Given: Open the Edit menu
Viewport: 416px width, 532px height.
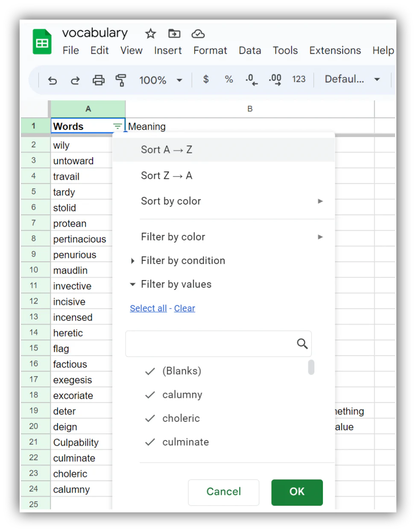Looking at the screenshot, I should 100,50.
